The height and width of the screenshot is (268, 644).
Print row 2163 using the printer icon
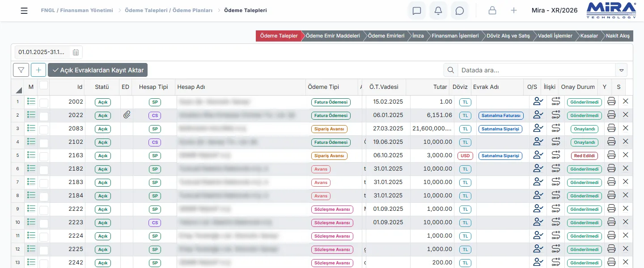click(x=611, y=155)
